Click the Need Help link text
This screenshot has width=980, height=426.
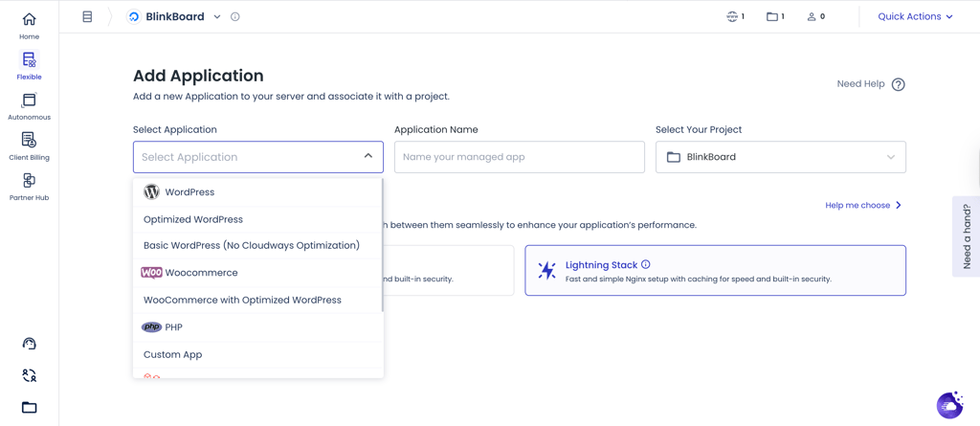point(860,84)
